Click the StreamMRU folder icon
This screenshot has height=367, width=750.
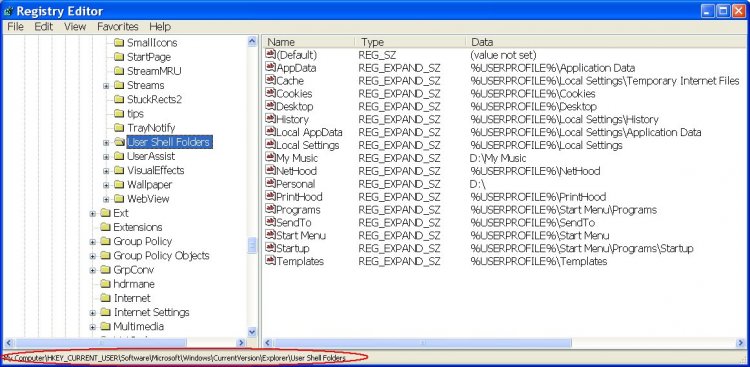click(119, 71)
